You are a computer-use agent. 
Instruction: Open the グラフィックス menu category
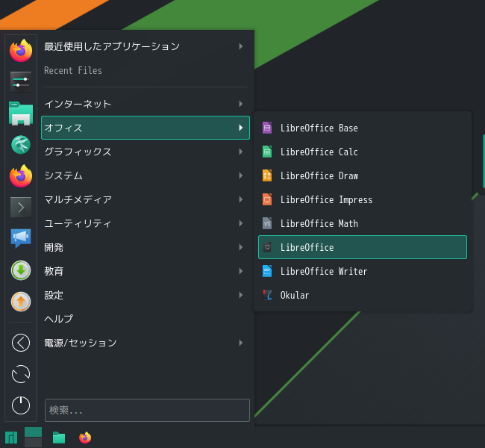pyautogui.click(x=145, y=152)
